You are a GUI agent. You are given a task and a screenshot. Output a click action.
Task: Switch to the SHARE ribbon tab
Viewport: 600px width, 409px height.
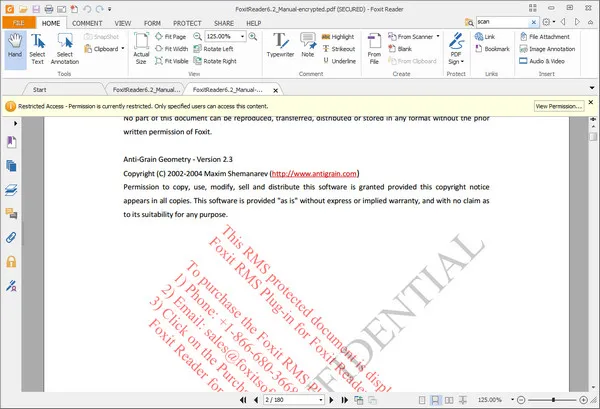[224, 23]
